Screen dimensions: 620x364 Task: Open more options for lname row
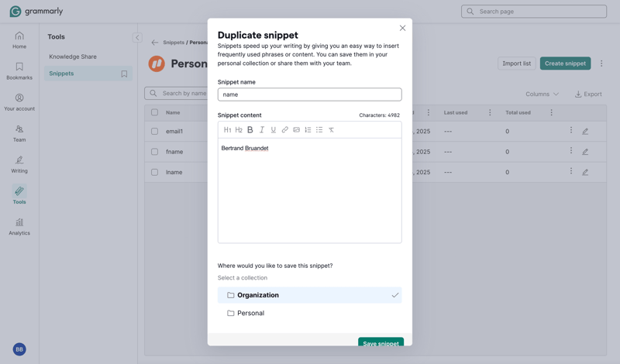click(x=571, y=170)
